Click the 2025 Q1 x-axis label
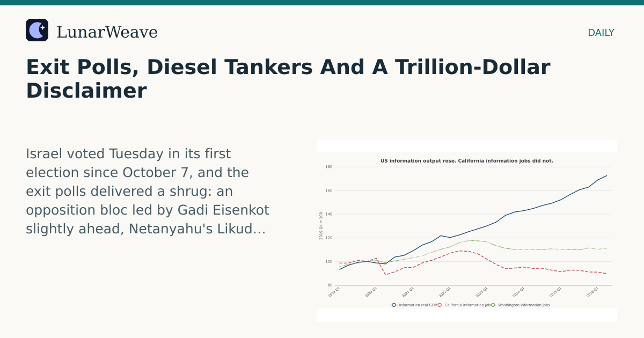This screenshot has width=644, height=338. (555, 292)
